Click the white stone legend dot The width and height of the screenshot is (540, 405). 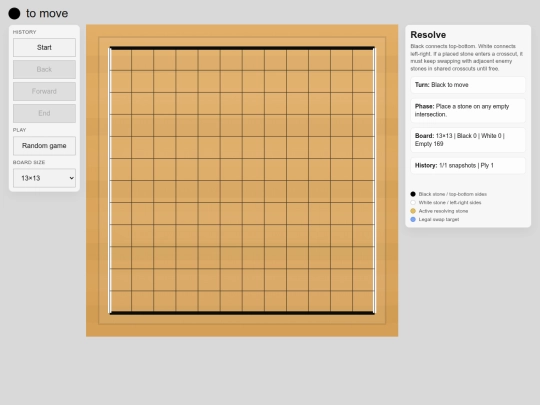pyautogui.click(x=413, y=202)
